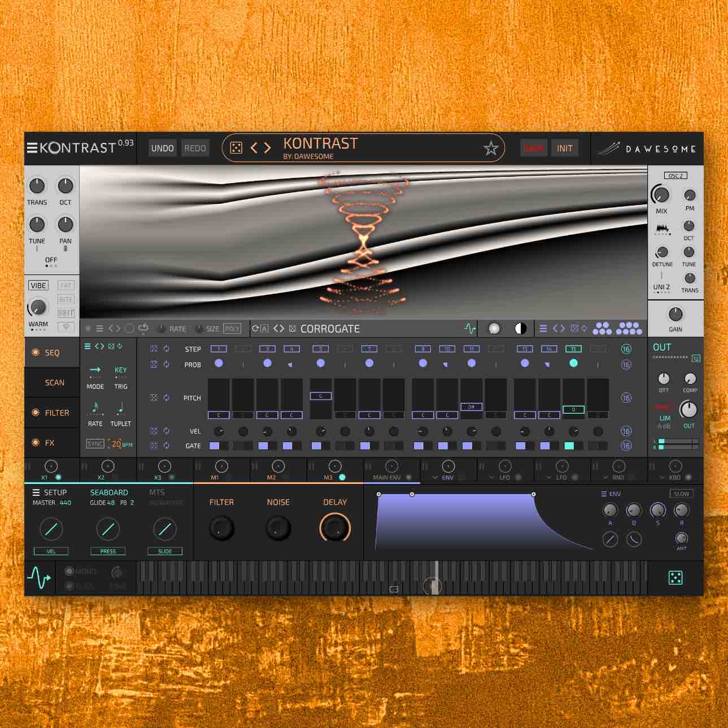Click the six-dot cluster pattern icon
Image resolution: width=728 pixels, height=728 pixels.
[x=602, y=328]
